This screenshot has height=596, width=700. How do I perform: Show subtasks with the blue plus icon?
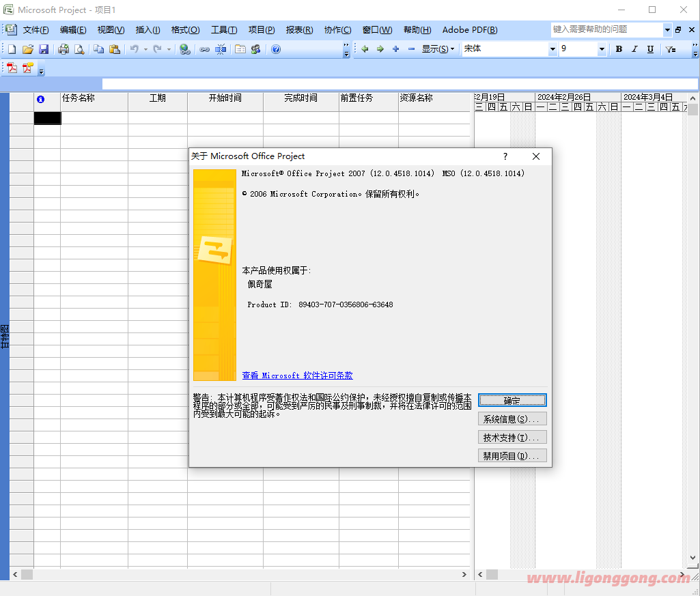coord(395,49)
